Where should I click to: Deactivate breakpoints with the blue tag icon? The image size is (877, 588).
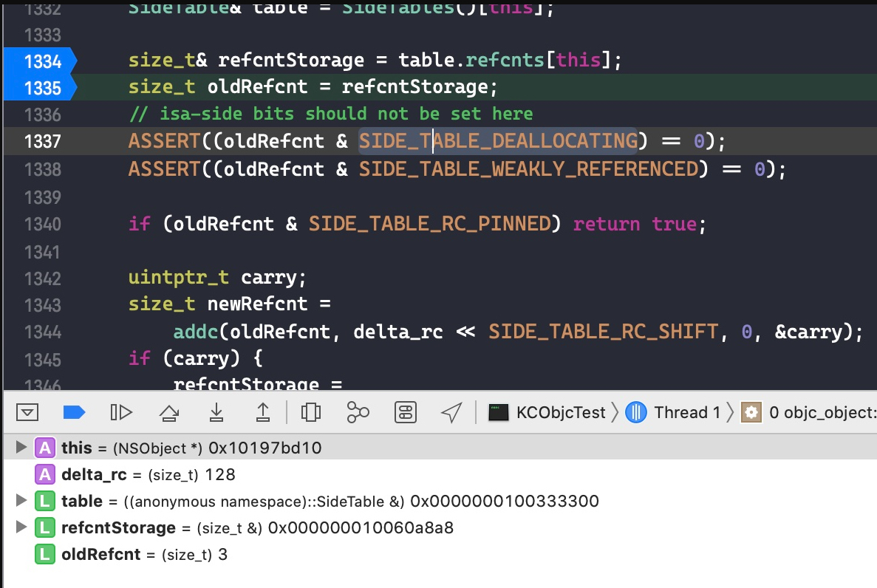(x=74, y=412)
